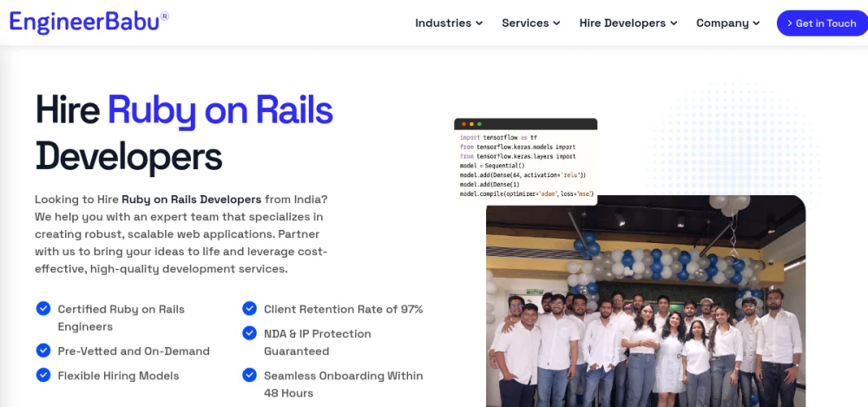Click the Get in Touch button
The image size is (868, 407).
click(x=822, y=23)
